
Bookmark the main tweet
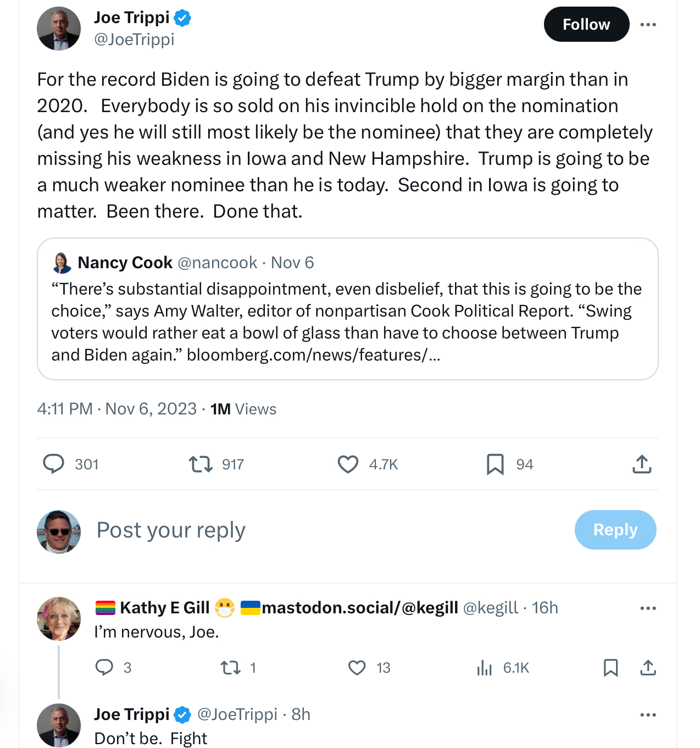495,464
